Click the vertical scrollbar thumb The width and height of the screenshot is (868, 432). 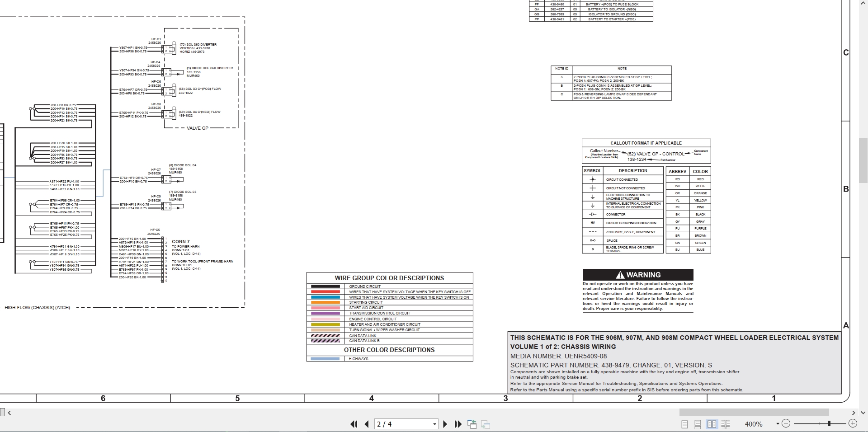863,160
